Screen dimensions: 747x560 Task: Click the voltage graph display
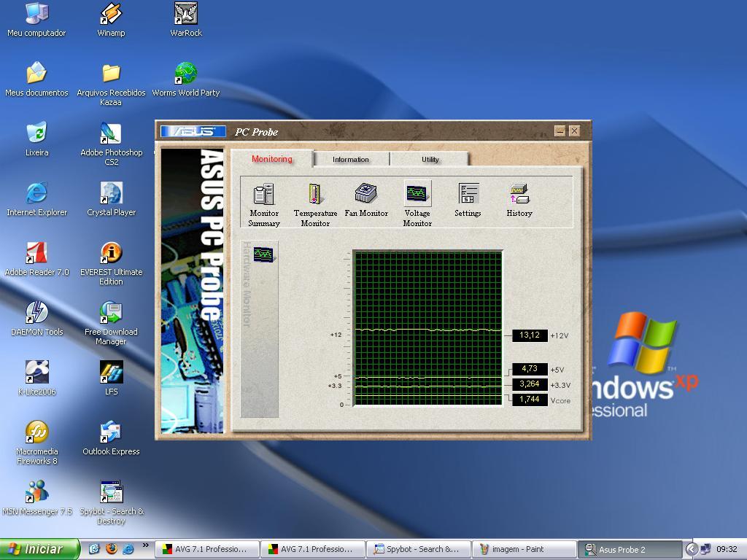[427, 328]
